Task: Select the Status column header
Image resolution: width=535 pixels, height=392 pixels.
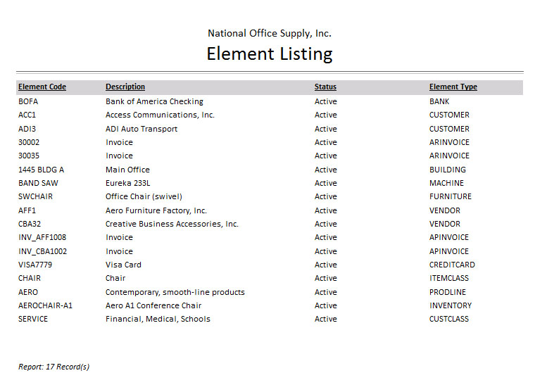Action: (325, 87)
